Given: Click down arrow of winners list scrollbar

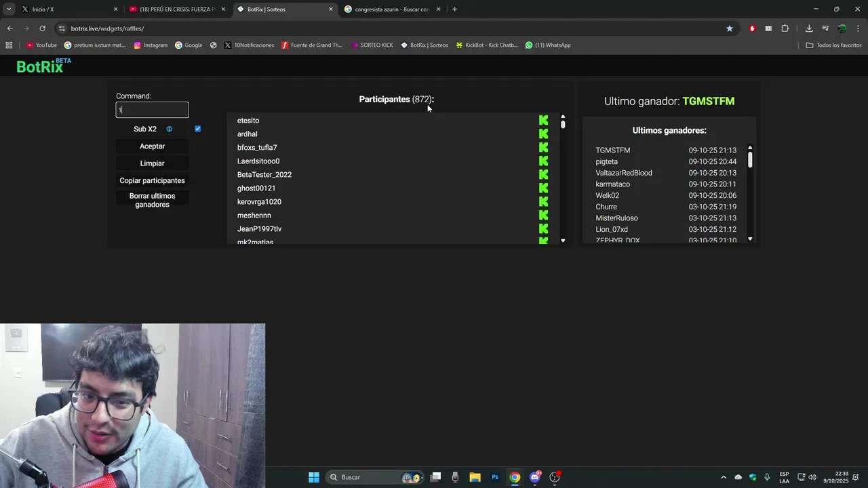Looking at the screenshot, I should [750, 239].
